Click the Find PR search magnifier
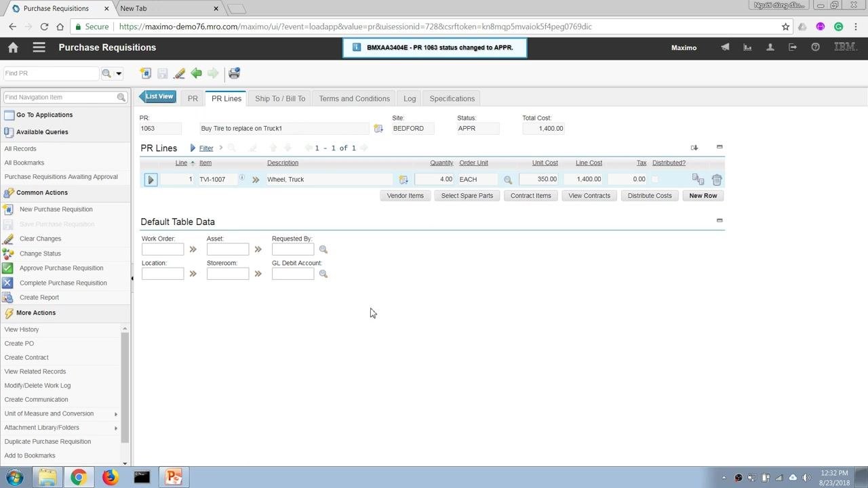The width and height of the screenshot is (868, 488). (106, 73)
